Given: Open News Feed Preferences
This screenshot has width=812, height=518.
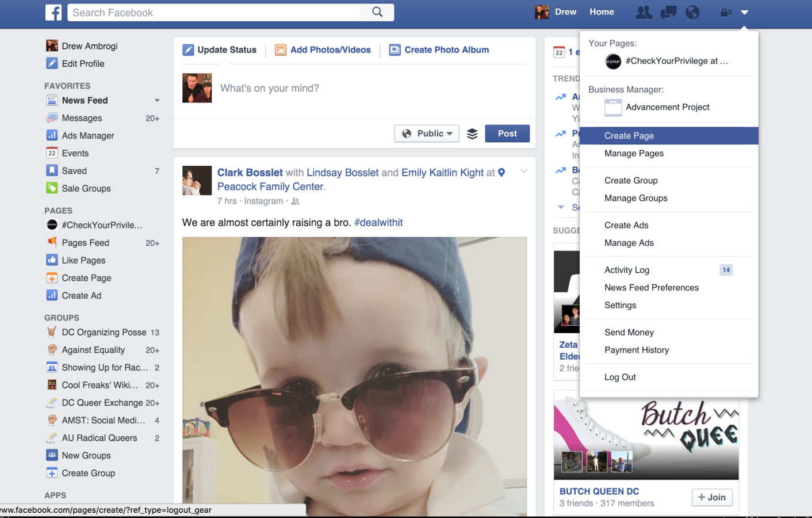Looking at the screenshot, I should (652, 288).
